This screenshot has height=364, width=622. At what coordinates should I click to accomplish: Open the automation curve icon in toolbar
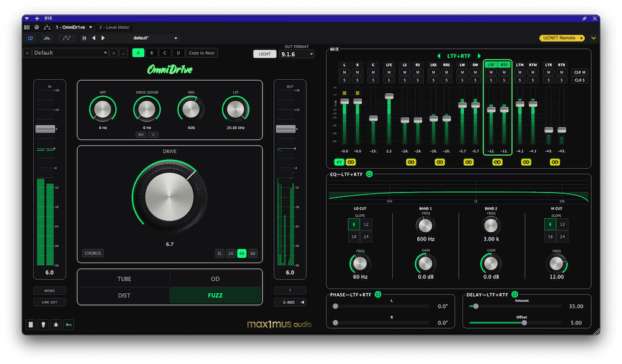(67, 38)
